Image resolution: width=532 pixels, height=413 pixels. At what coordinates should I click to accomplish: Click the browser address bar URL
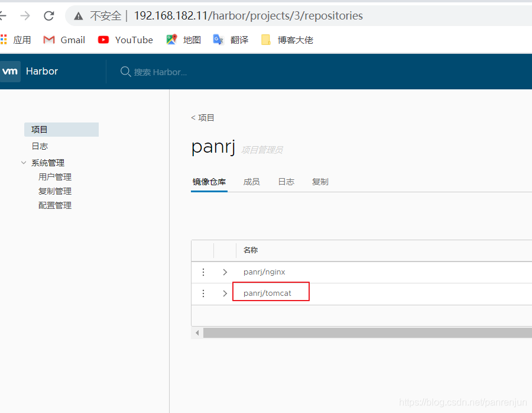click(248, 15)
